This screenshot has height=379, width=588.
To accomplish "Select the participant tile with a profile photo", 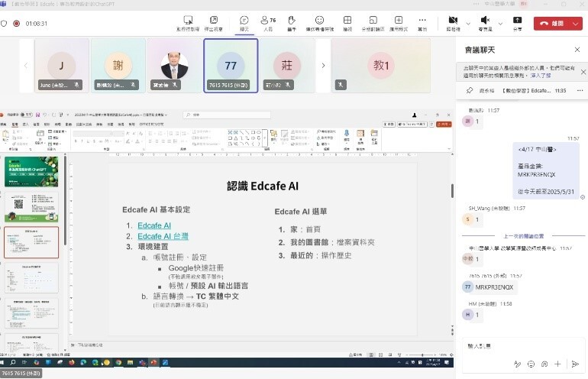I will [x=174, y=65].
